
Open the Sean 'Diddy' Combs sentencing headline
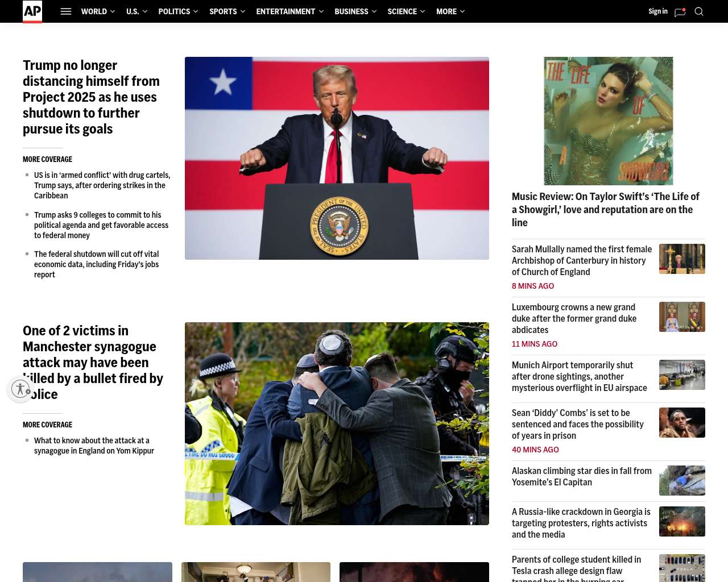pos(578,425)
